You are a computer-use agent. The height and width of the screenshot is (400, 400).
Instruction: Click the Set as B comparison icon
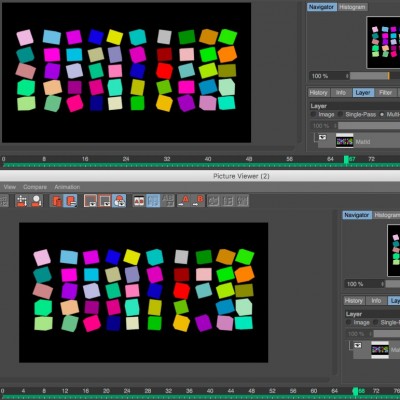click(198, 201)
